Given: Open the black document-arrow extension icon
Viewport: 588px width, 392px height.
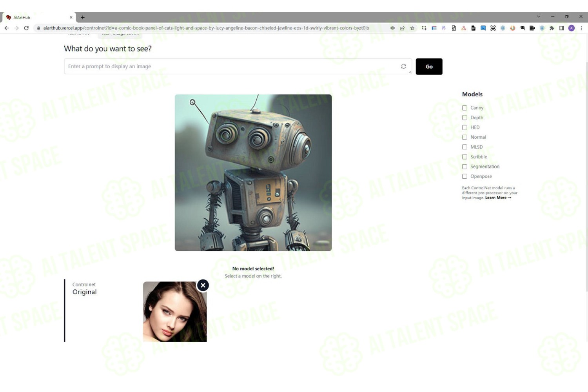Looking at the screenshot, I should point(532,28).
